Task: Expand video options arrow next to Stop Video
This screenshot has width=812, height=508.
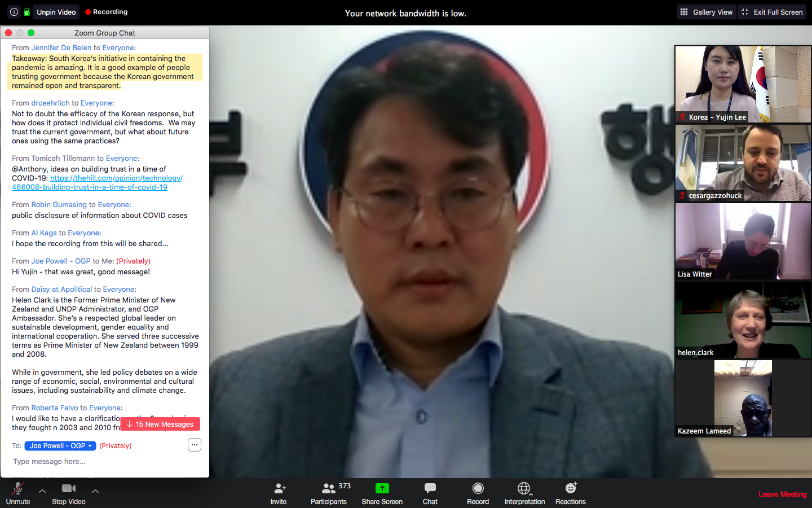Action: click(x=95, y=491)
